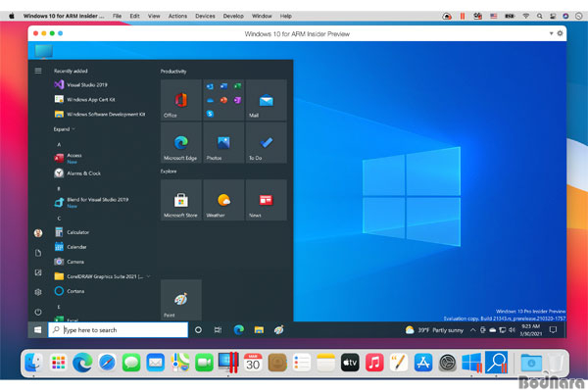Open the File menu
Image resolution: width=588 pixels, height=392 pixels.
[117, 16]
